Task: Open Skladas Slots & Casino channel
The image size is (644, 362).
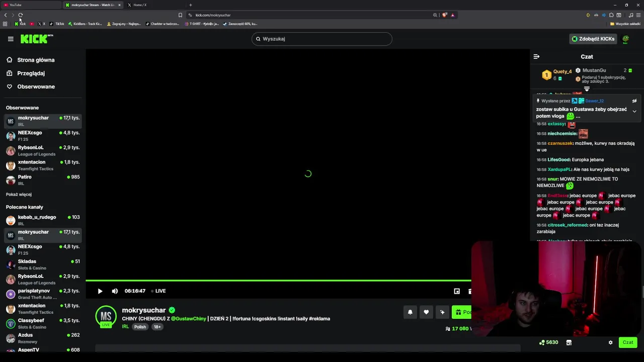Action: coord(43,264)
